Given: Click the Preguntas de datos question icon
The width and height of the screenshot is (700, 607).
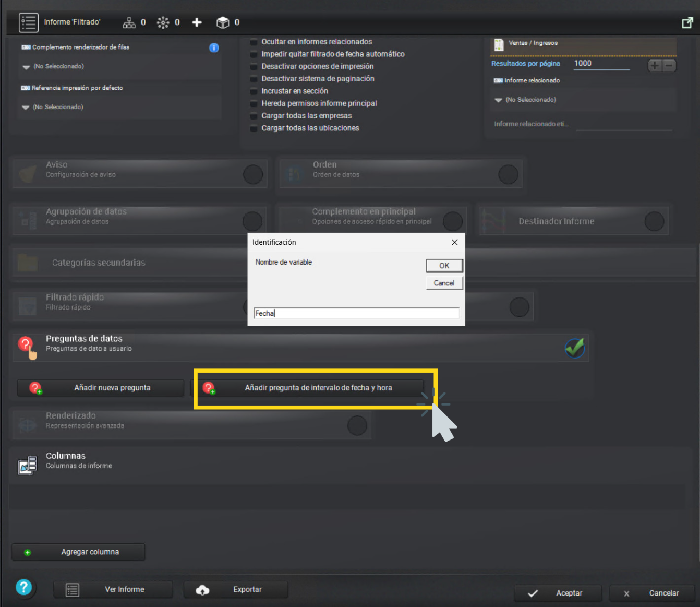Looking at the screenshot, I should click(x=27, y=347).
